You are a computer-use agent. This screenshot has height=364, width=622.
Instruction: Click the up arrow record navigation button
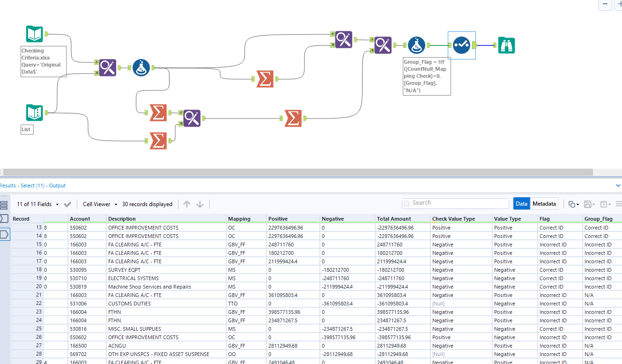click(x=186, y=204)
